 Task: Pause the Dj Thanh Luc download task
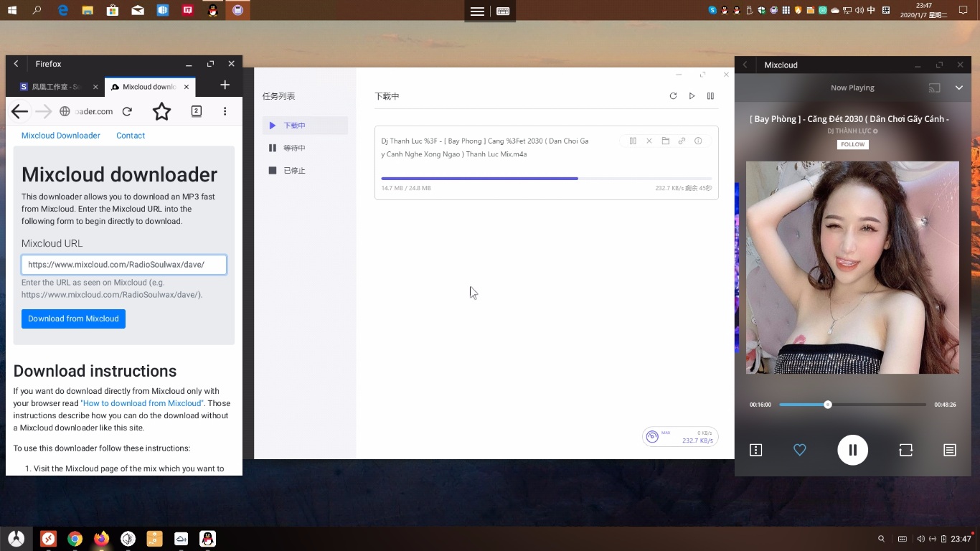633,141
